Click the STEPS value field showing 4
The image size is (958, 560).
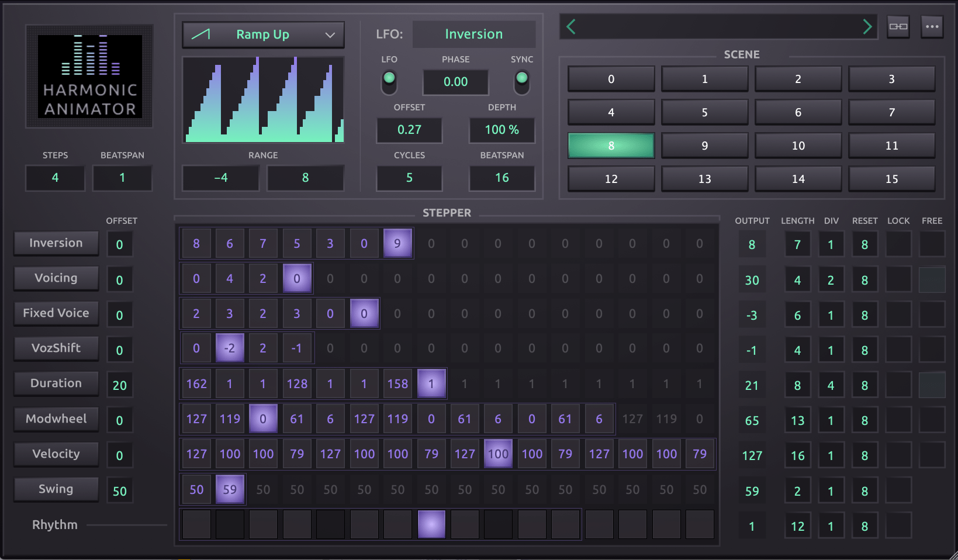coord(55,178)
